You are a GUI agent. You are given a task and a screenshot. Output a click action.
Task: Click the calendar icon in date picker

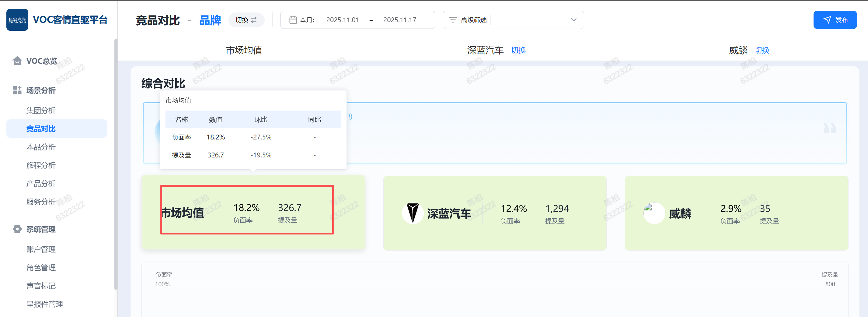(x=293, y=20)
